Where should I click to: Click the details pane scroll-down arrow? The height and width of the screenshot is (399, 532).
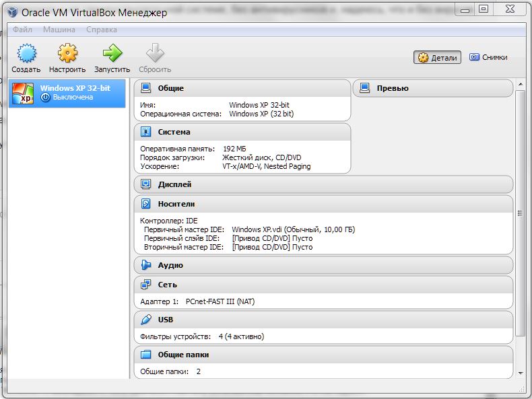click(521, 373)
